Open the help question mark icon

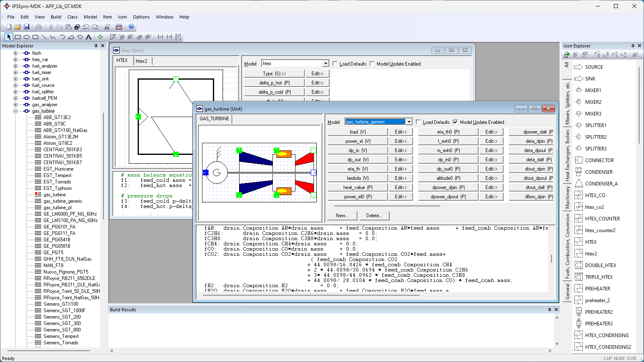click(x=131, y=27)
